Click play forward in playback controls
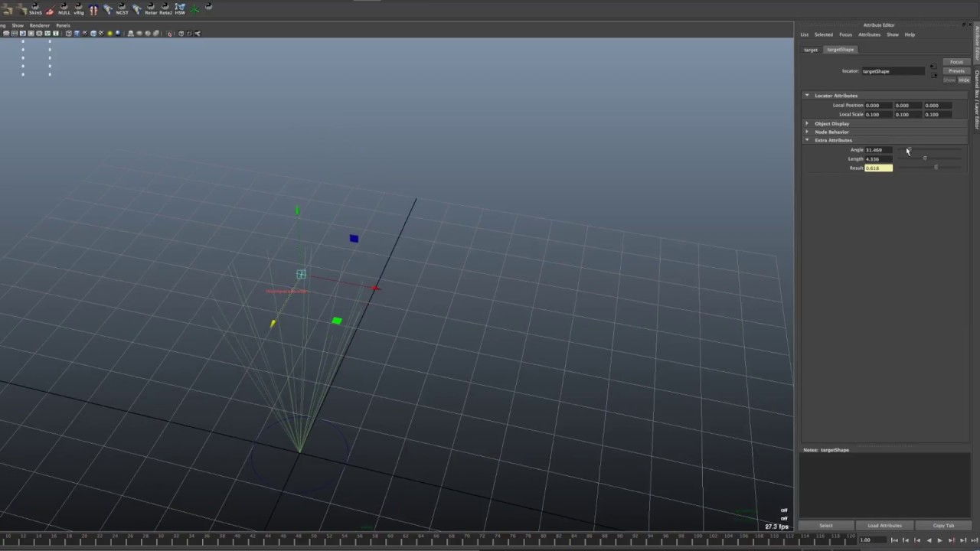The width and height of the screenshot is (980, 551). click(x=940, y=540)
